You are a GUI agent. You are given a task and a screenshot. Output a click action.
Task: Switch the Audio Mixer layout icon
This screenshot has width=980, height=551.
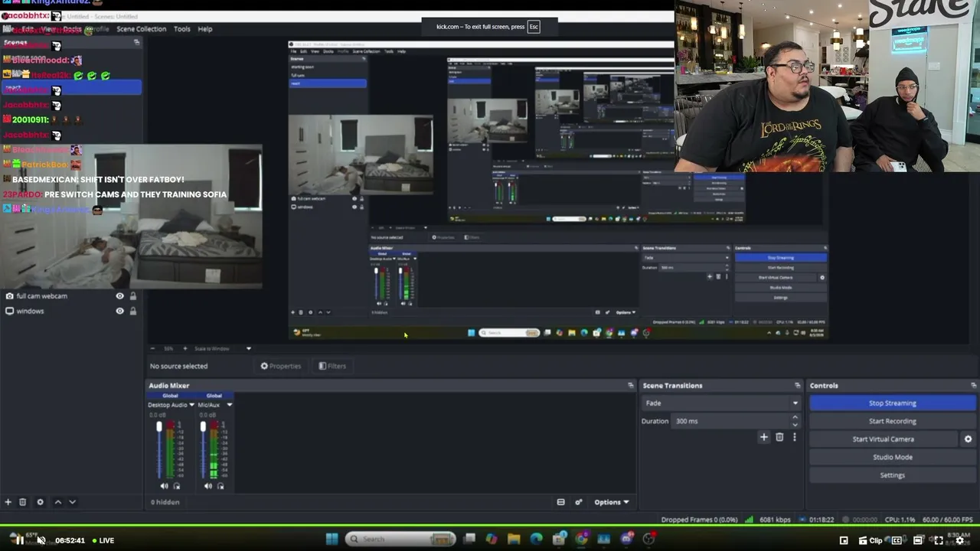click(x=560, y=502)
